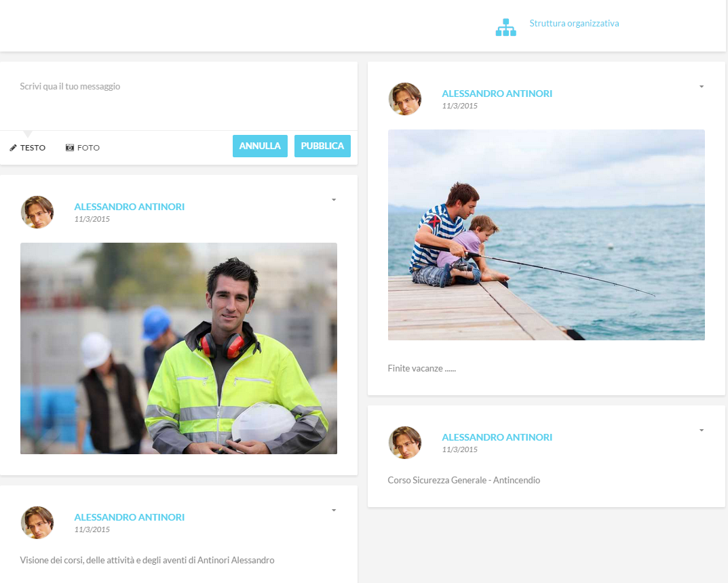Open the fishing on the pier photo

(x=546, y=235)
